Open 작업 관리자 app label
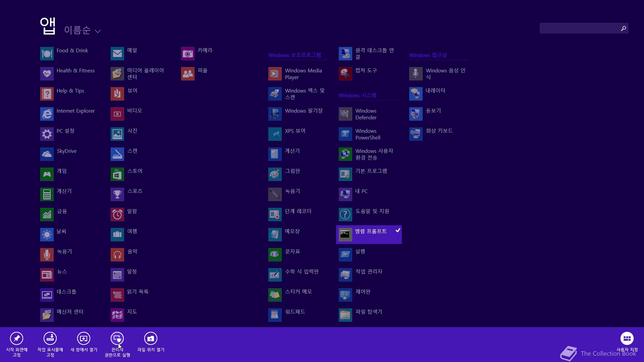The width and height of the screenshot is (644, 362). (x=369, y=271)
